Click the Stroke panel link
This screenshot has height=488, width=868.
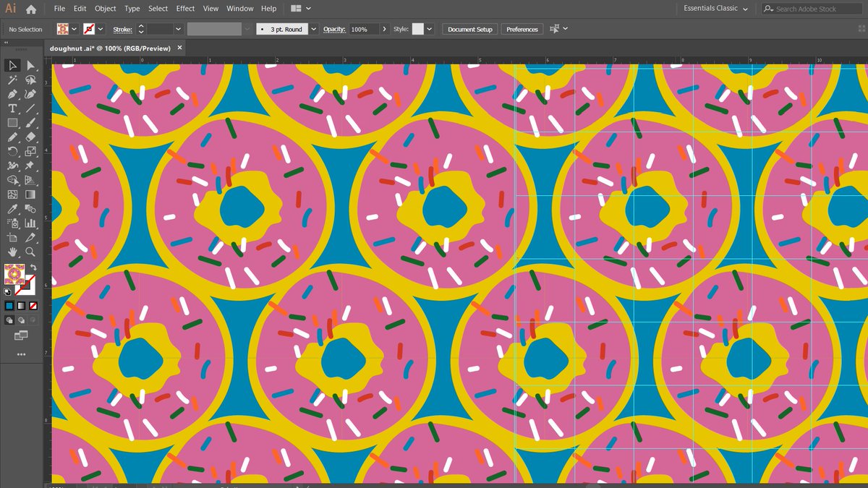tap(122, 30)
